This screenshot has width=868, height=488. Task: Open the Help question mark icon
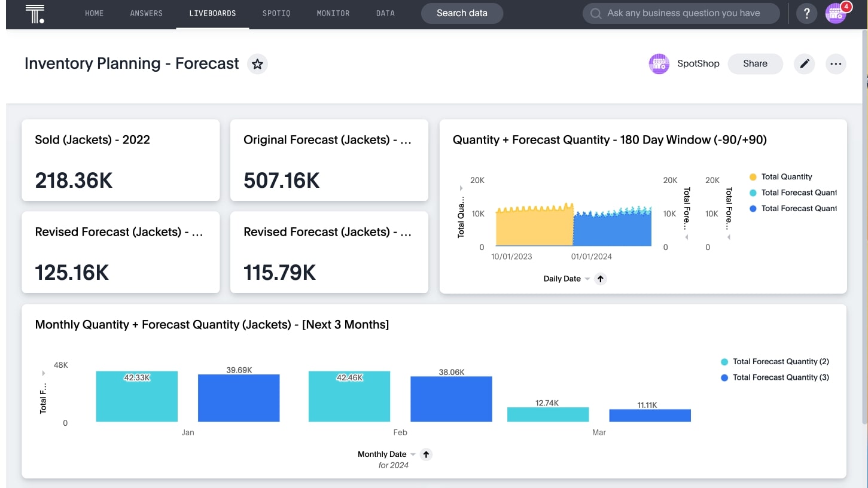[x=806, y=13]
